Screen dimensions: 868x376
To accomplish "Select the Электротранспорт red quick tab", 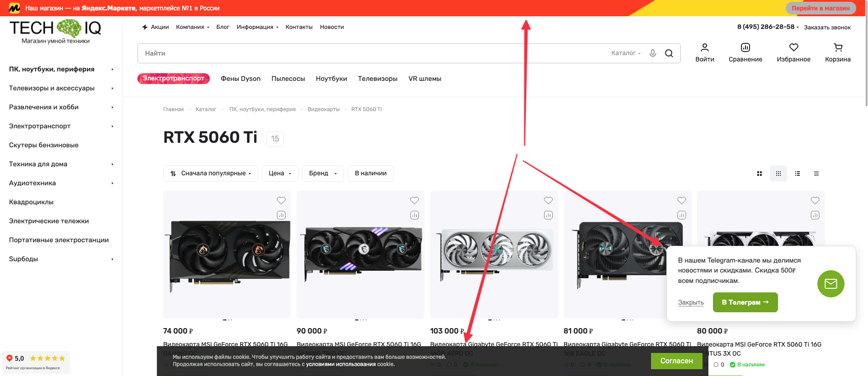I will click(174, 79).
